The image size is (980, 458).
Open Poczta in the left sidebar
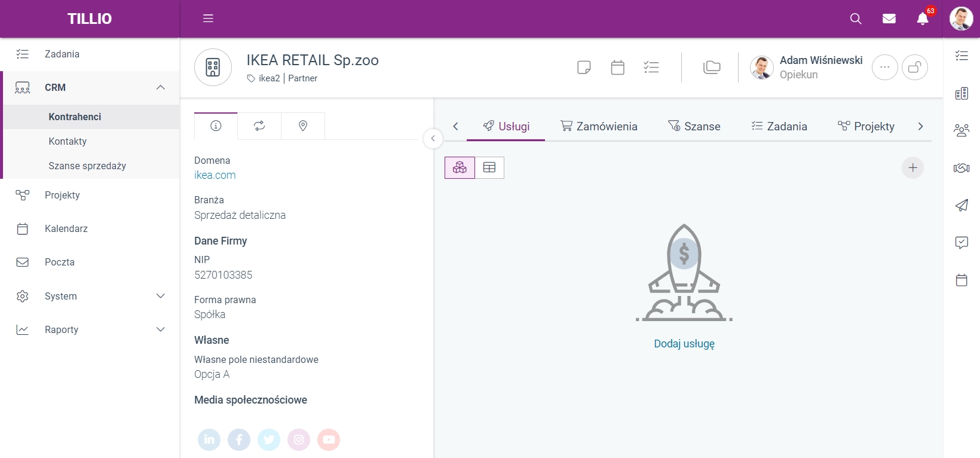[90, 262]
